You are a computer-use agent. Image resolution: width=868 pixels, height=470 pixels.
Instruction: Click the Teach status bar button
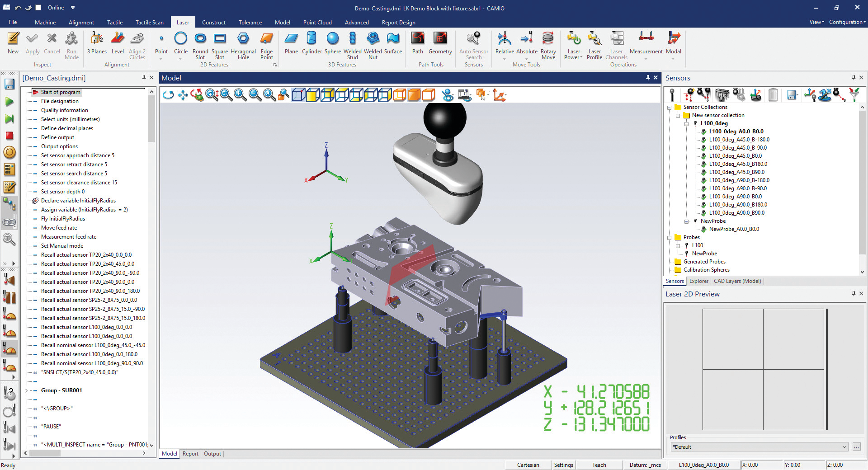point(599,465)
